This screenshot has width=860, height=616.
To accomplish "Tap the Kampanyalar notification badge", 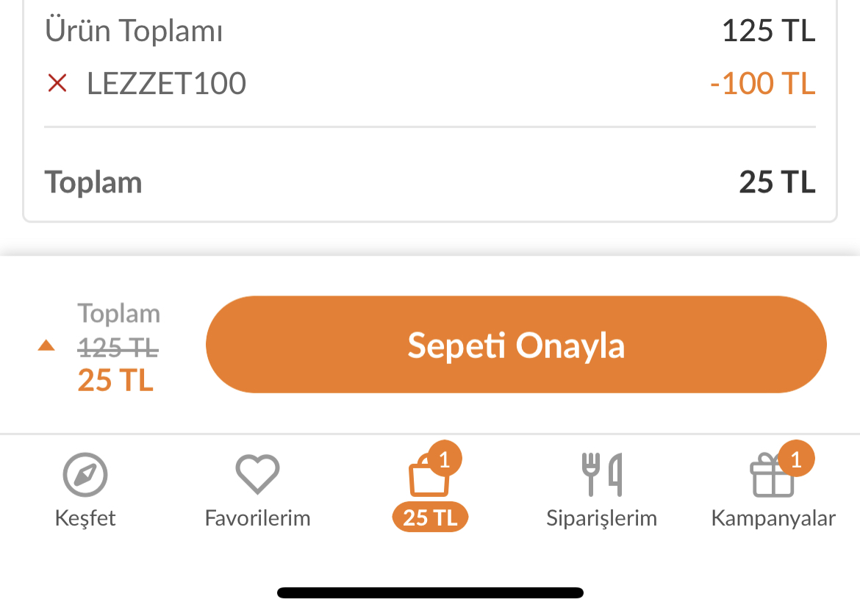I will (797, 459).
